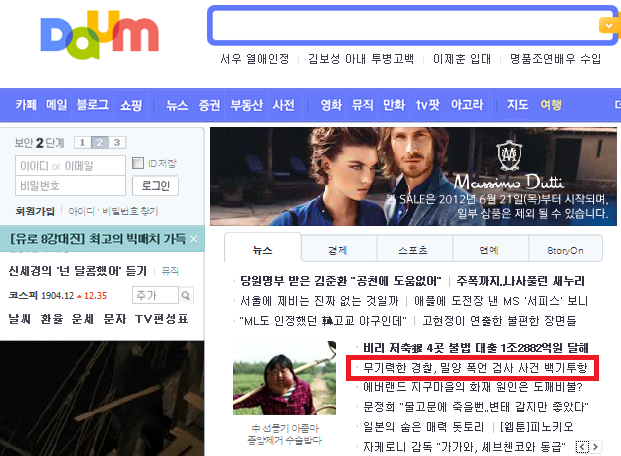The image size is (621, 456).
Task: Set security level to 2
Action: coord(99,142)
